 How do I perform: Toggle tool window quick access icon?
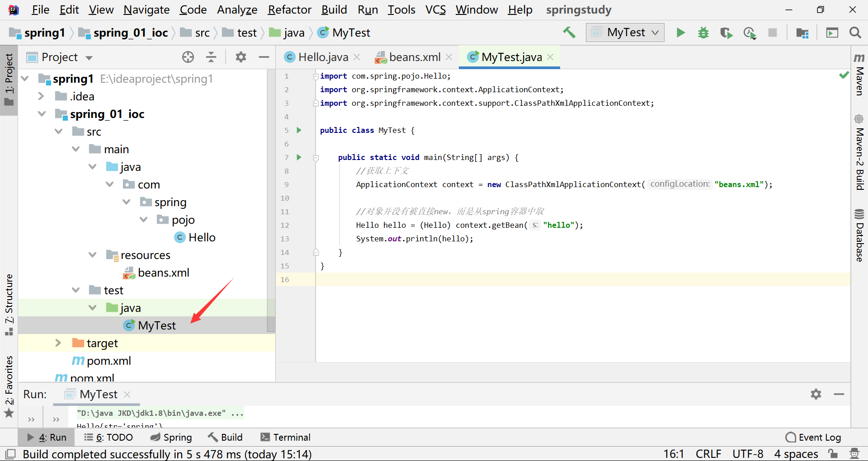pos(10,454)
